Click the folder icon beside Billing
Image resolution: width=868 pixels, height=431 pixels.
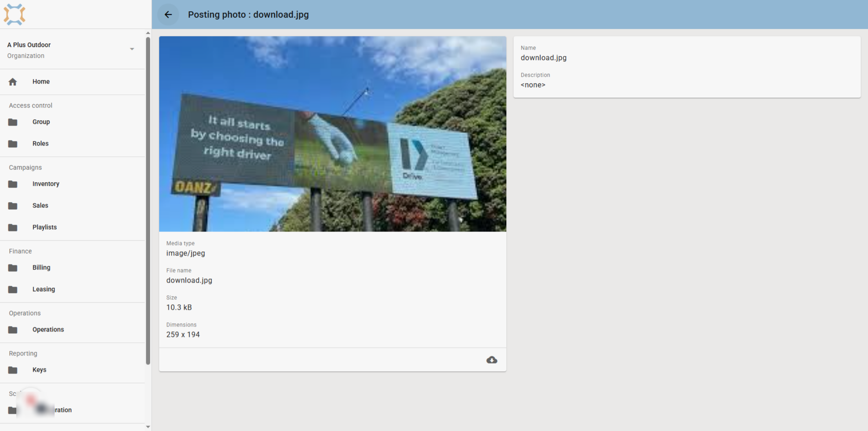click(x=13, y=268)
